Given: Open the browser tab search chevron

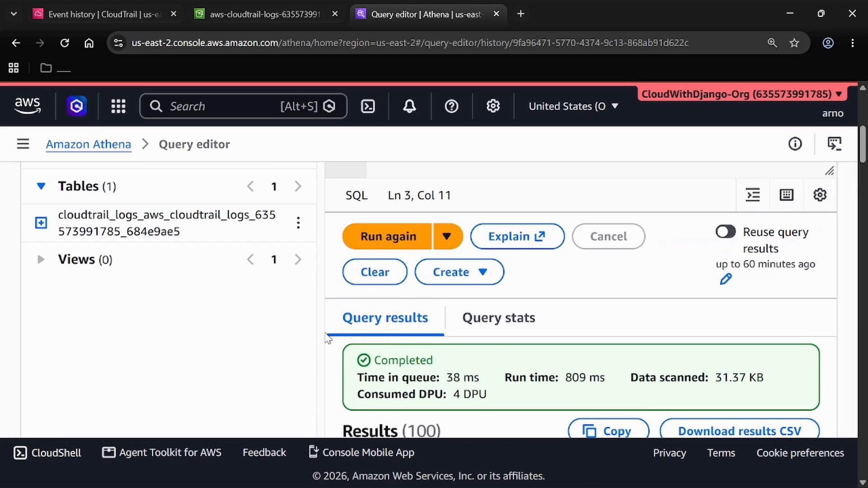Looking at the screenshot, I should tap(14, 14).
